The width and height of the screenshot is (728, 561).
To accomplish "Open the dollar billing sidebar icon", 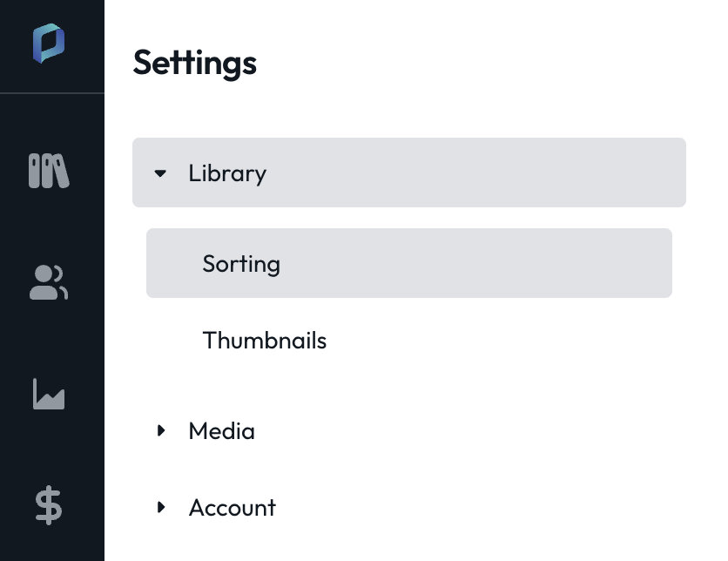I will 49,505.
